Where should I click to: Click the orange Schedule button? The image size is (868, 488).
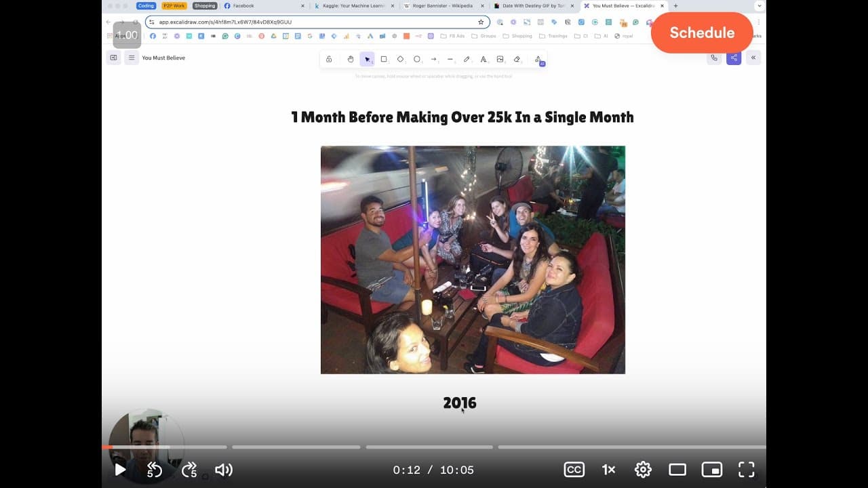pos(702,33)
